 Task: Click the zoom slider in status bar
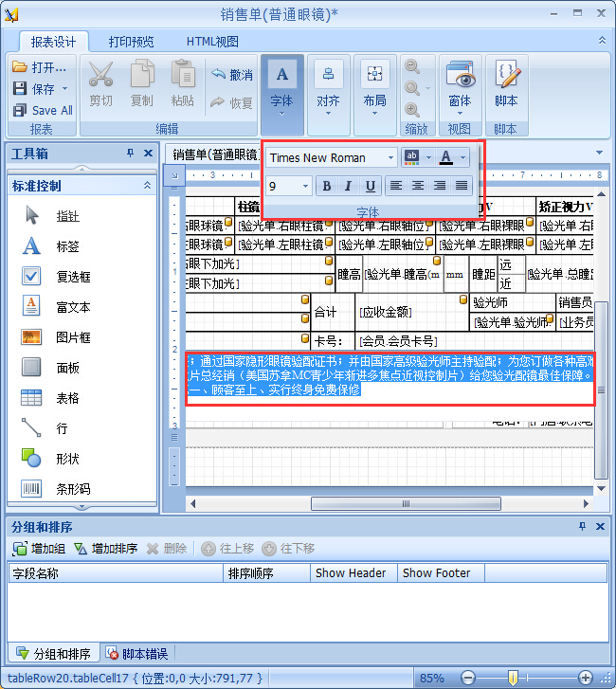tap(513, 678)
